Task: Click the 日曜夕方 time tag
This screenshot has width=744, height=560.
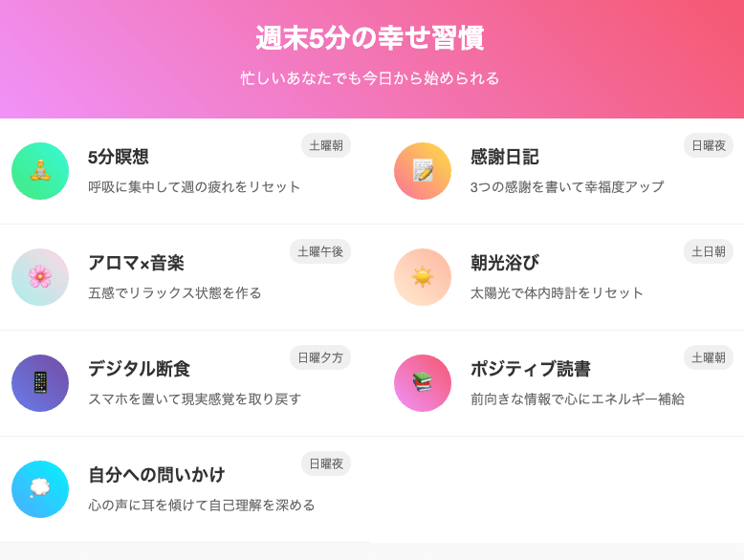Action: point(320,357)
